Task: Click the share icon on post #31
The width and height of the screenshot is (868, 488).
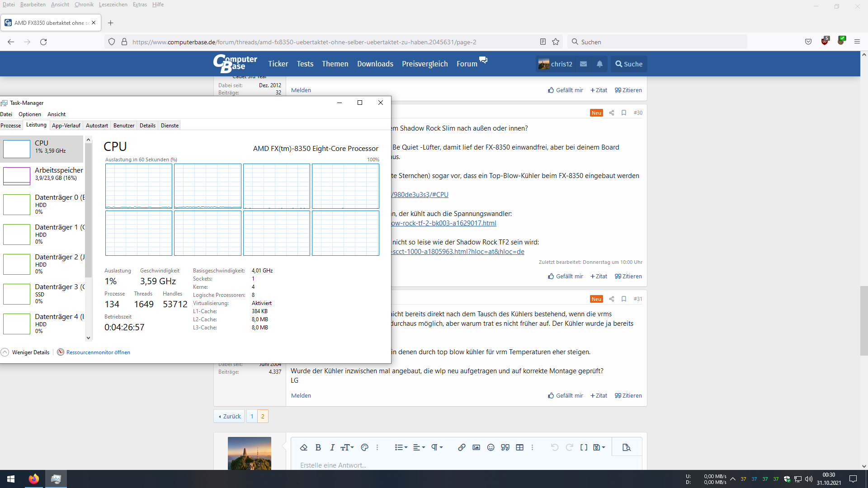Action: tap(611, 299)
